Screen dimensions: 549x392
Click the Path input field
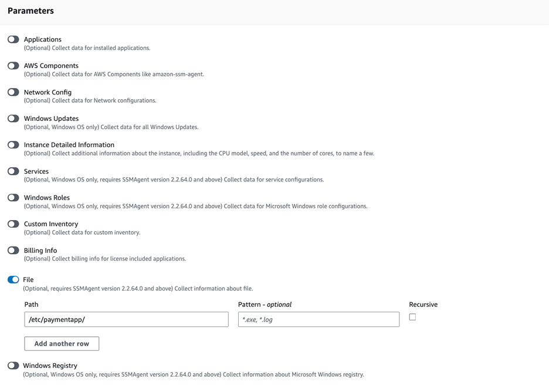click(126, 319)
